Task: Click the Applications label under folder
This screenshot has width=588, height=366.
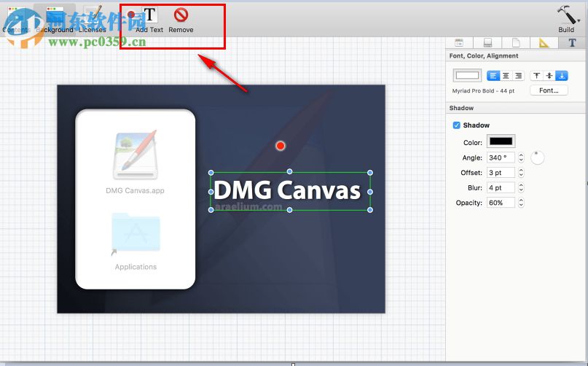Action: 136,267
